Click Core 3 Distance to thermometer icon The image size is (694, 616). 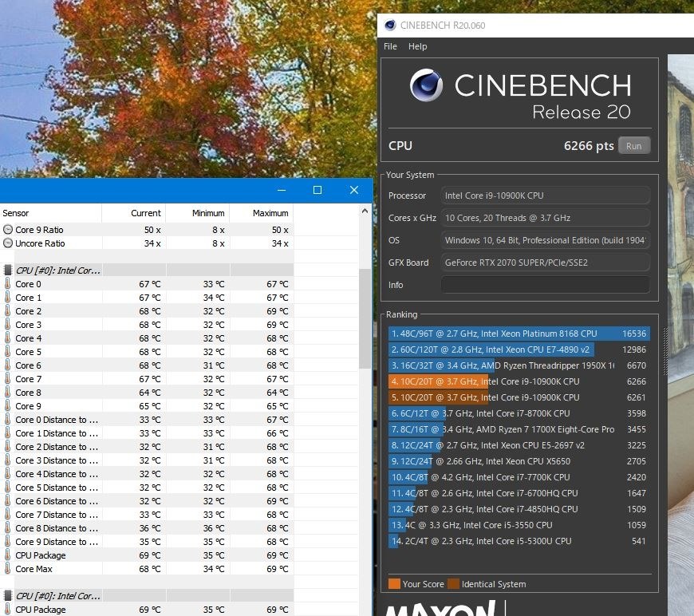7,460
